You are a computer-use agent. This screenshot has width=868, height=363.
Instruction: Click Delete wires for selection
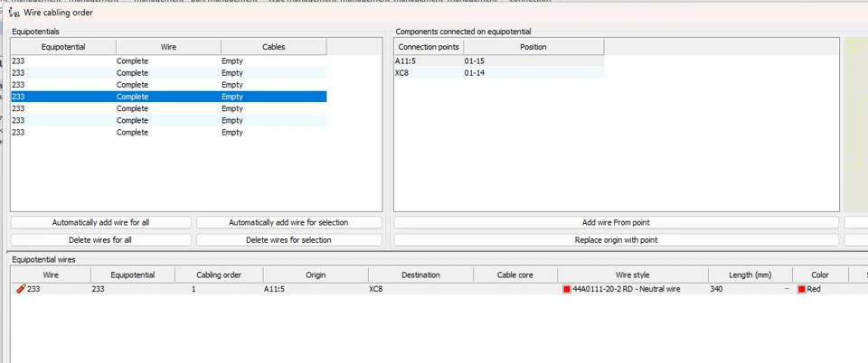[x=288, y=240]
